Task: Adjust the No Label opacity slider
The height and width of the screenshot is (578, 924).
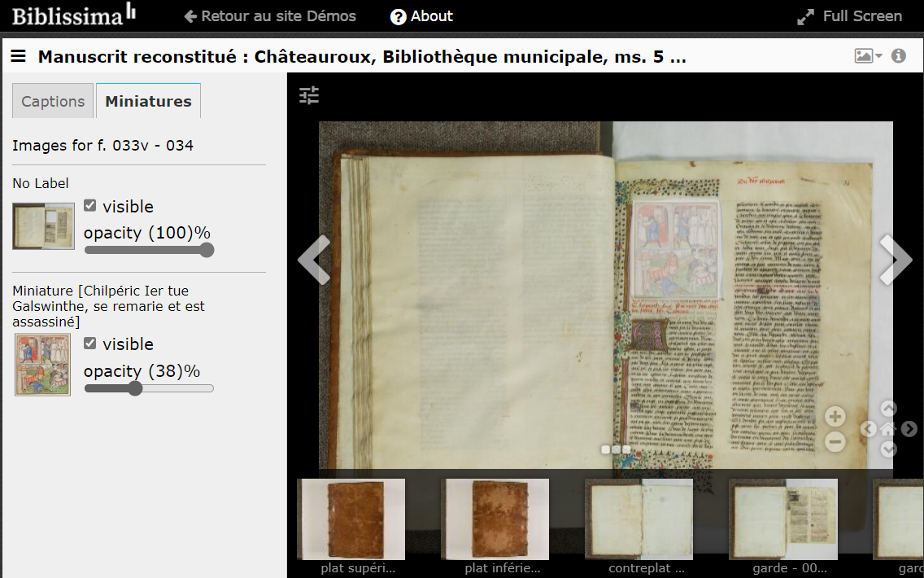Action: (x=149, y=250)
